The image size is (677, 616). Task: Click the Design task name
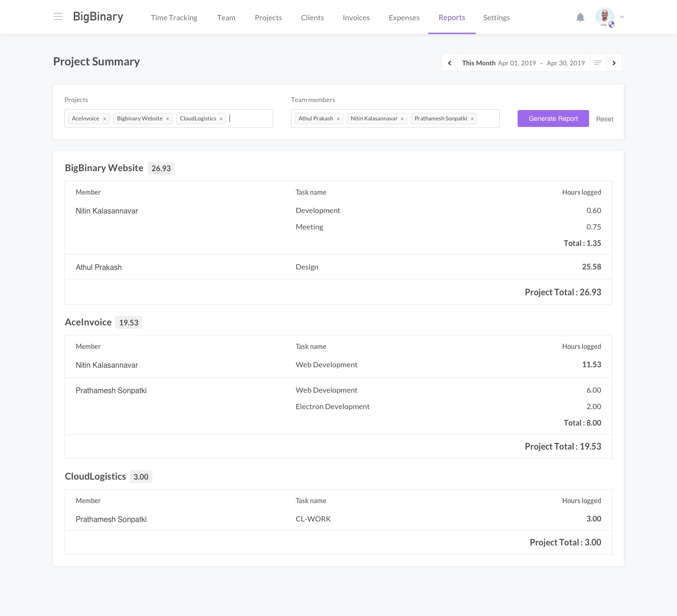307,267
